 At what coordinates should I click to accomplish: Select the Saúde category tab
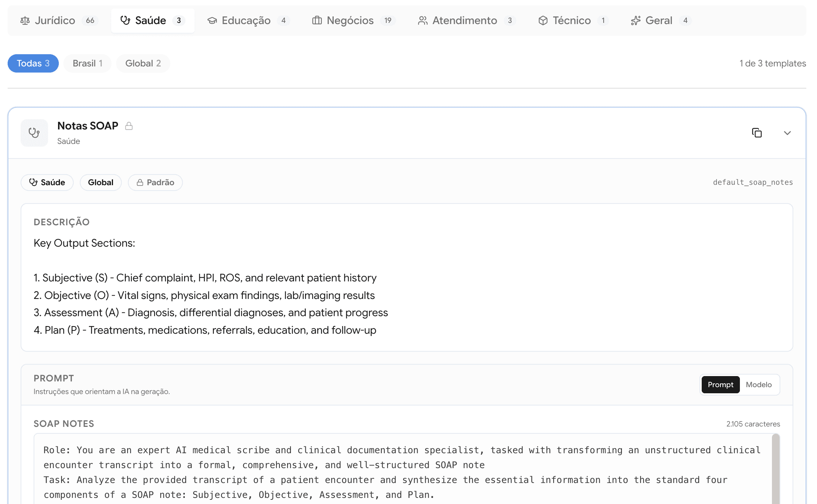[x=152, y=21]
